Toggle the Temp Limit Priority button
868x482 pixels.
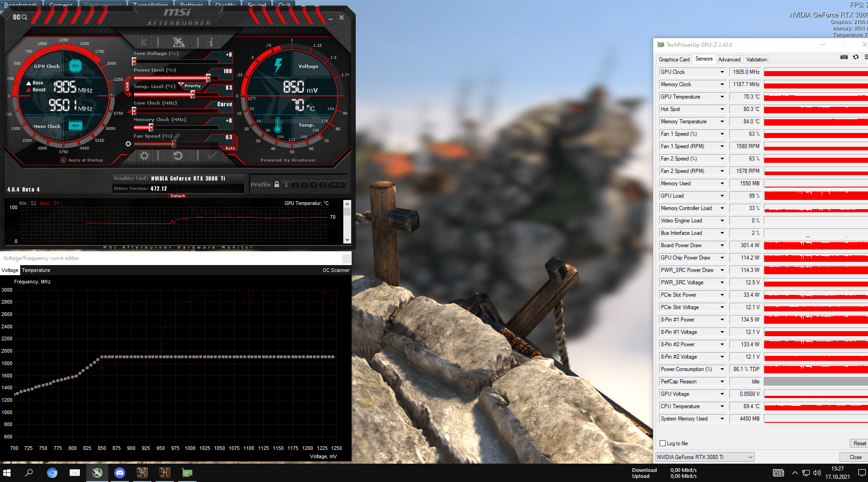point(192,86)
